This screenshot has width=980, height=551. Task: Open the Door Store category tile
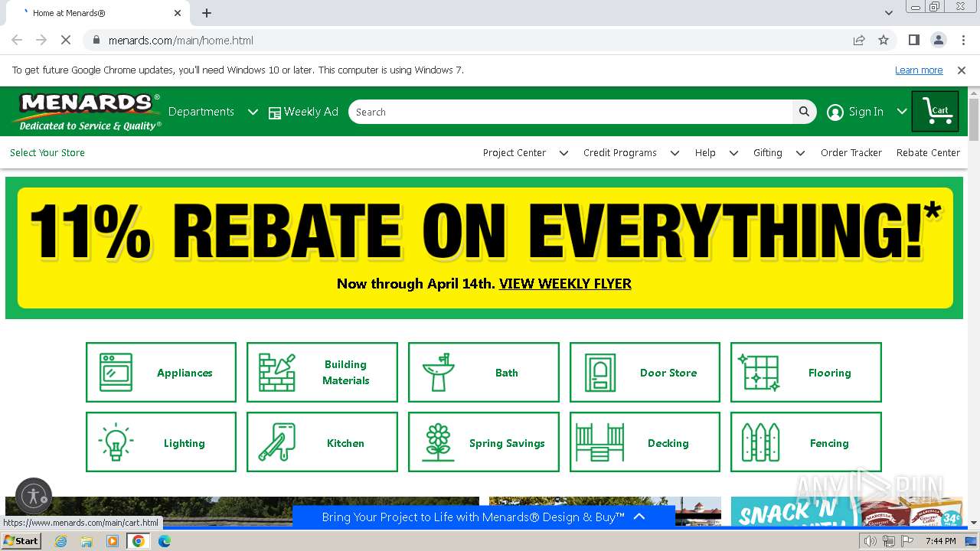pyautogui.click(x=645, y=373)
